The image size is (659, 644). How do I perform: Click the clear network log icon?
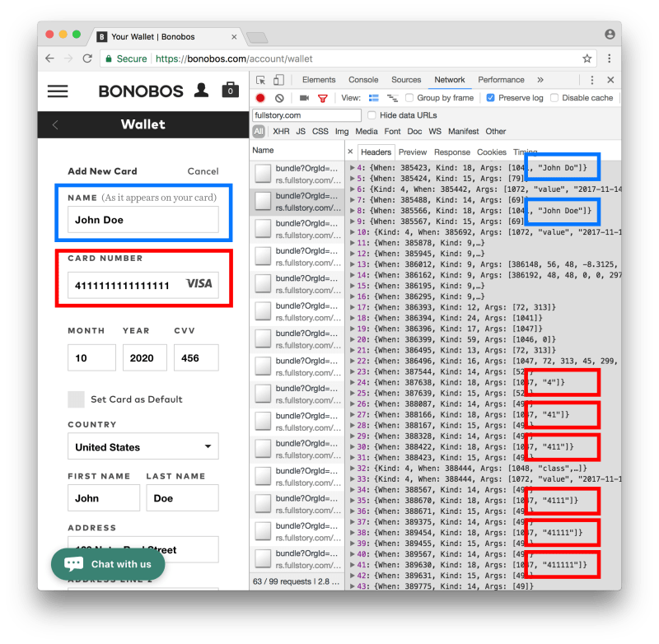point(278,98)
